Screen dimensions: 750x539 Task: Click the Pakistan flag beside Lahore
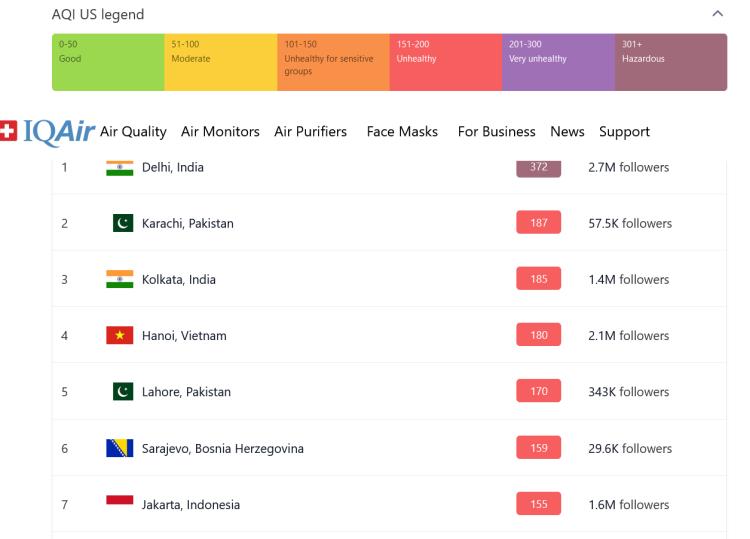pyautogui.click(x=123, y=392)
